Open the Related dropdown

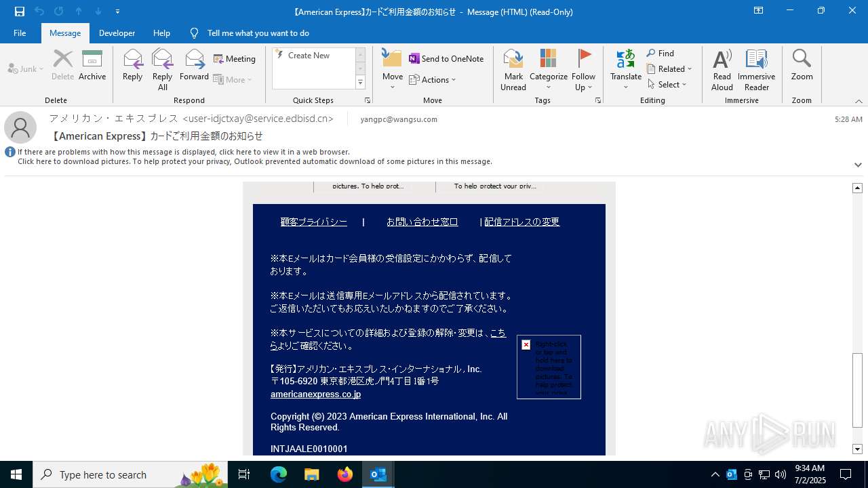669,69
